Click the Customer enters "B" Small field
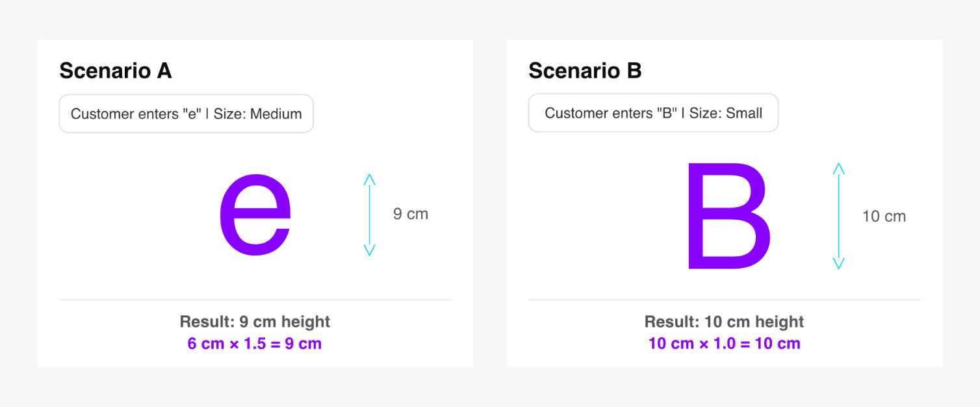Image resolution: width=980 pixels, height=407 pixels. pos(653,113)
